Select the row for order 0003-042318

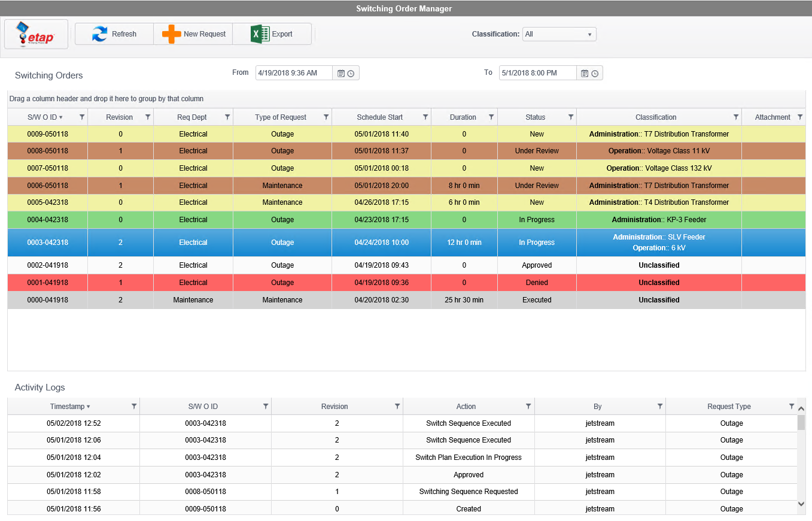pos(282,242)
